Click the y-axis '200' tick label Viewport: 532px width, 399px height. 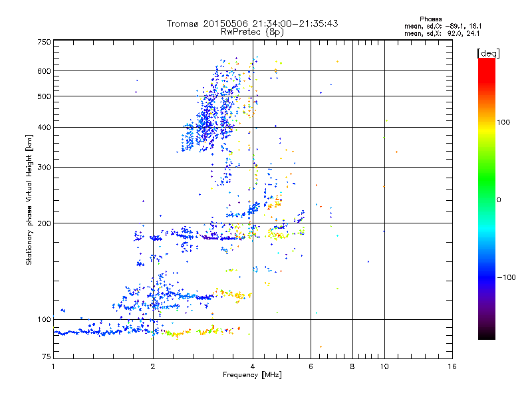tap(44, 223)
